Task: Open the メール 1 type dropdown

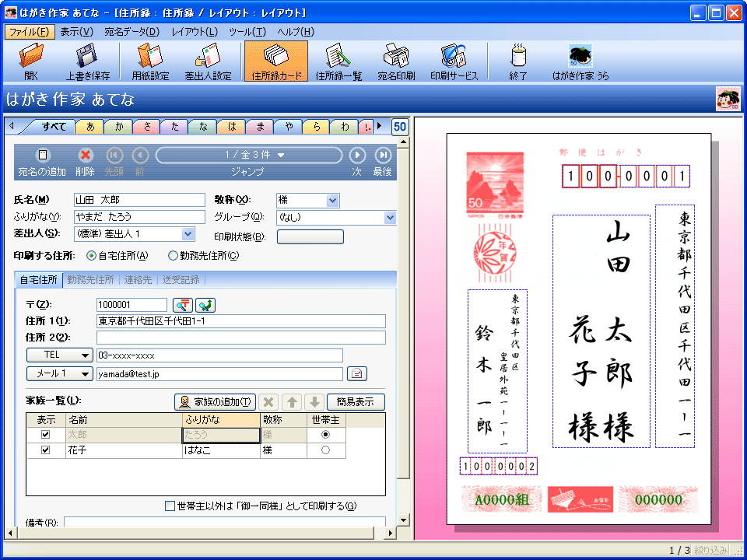Action: click(x=60, y=374)
